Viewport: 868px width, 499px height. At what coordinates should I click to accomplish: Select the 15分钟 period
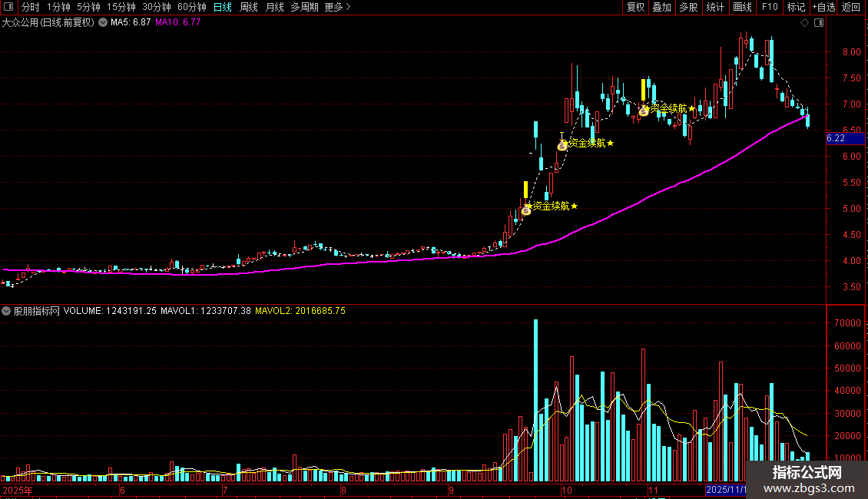point(121,7)
